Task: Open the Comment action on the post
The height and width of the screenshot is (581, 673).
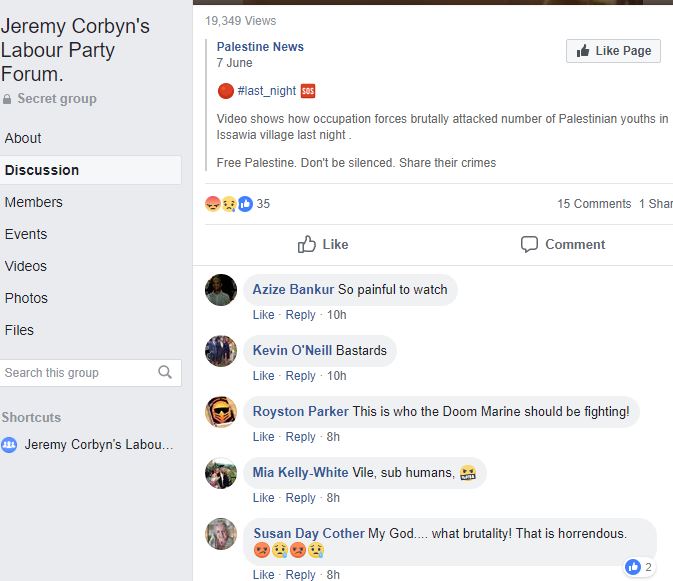Action: (x=563, y=244)
